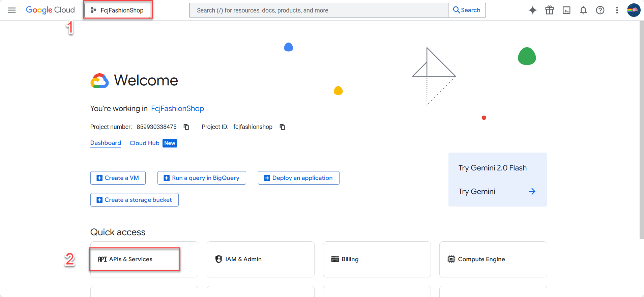Click the chip icon on Compute Engine
The width and height of the screenshot is (644, 297).
coord(451,259)
